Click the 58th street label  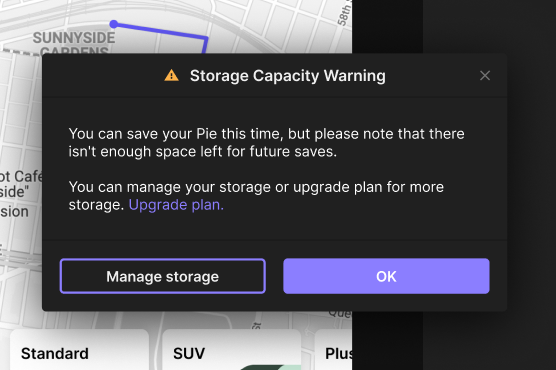coord(344,14)
